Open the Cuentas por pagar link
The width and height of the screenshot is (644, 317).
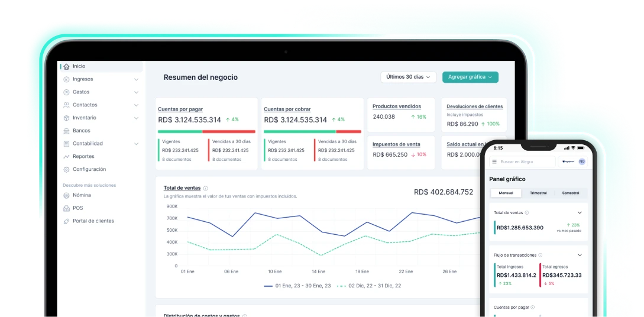pyautogui.click(x=181, y=109)
